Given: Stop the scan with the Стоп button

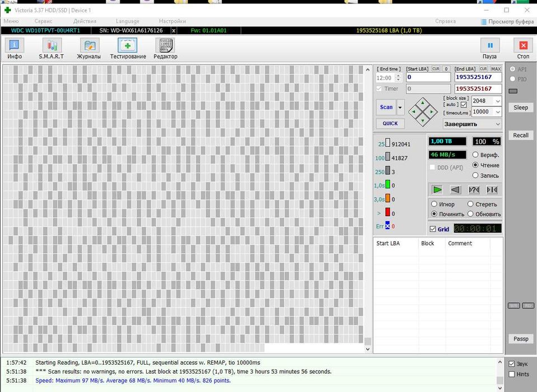Looking at the screenshot, I should pyautogui.click(x=523, y=49).
